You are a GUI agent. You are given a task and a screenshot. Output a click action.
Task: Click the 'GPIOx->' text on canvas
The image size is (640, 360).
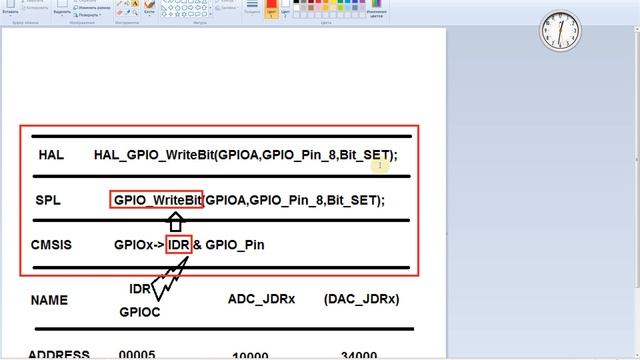(x=139, y=244)
